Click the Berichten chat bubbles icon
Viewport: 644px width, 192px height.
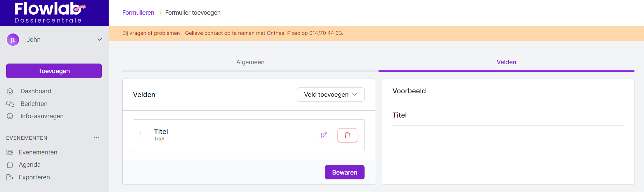10,104
